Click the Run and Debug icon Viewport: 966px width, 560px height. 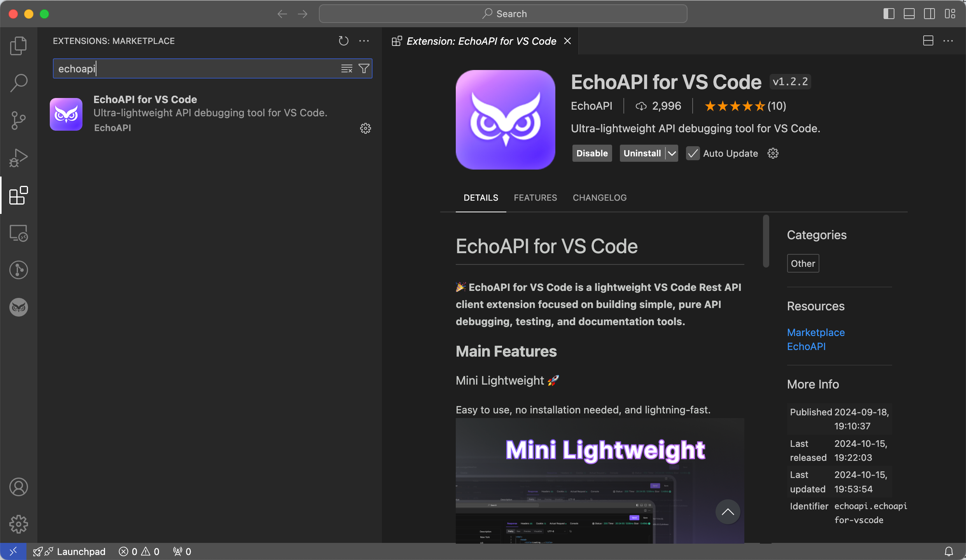pyautogui.click(x=18, y=158)
